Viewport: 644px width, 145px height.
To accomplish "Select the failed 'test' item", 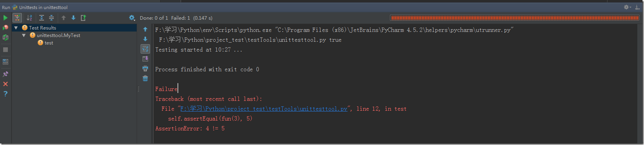I will tap(49, 43).
